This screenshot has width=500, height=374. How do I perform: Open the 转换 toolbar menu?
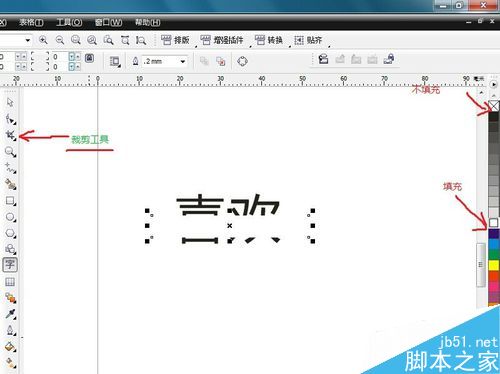269,40
